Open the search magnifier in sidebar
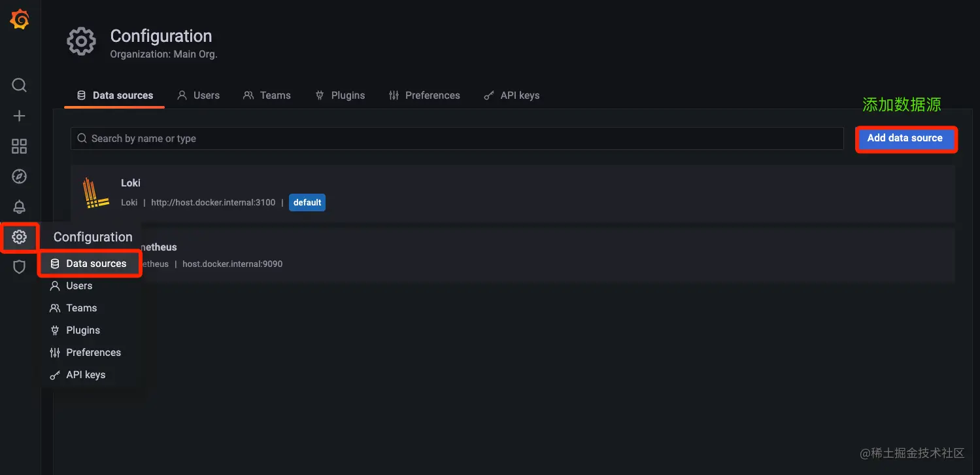This screenshot has height=475, width=980. click(x=20, y=85)
